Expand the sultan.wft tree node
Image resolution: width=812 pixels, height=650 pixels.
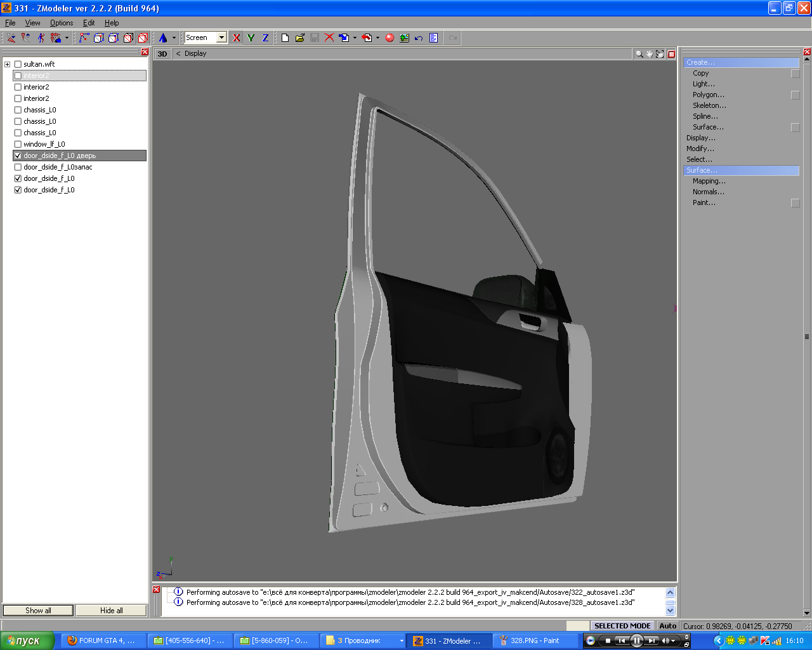pos(7,64)
